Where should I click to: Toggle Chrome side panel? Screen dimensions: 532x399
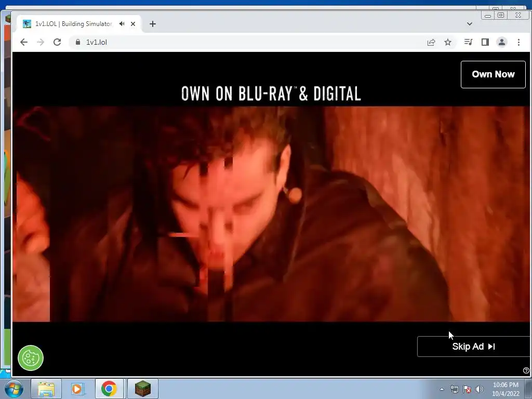(x=485, y=42)
